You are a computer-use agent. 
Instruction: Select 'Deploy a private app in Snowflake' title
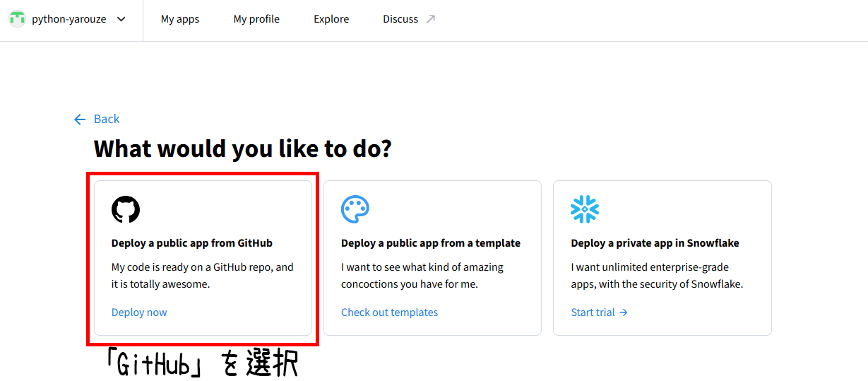point(655,243)
